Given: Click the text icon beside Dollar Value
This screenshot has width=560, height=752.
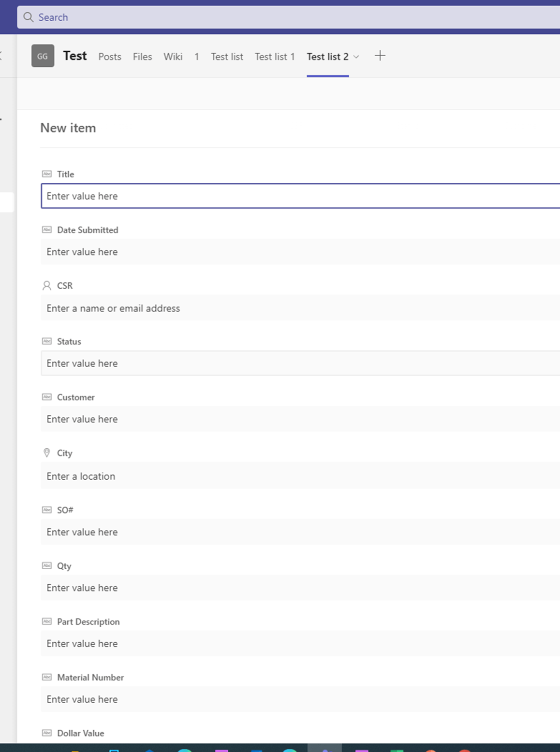Looking at the screenshot, I should [x=47, y=733].
